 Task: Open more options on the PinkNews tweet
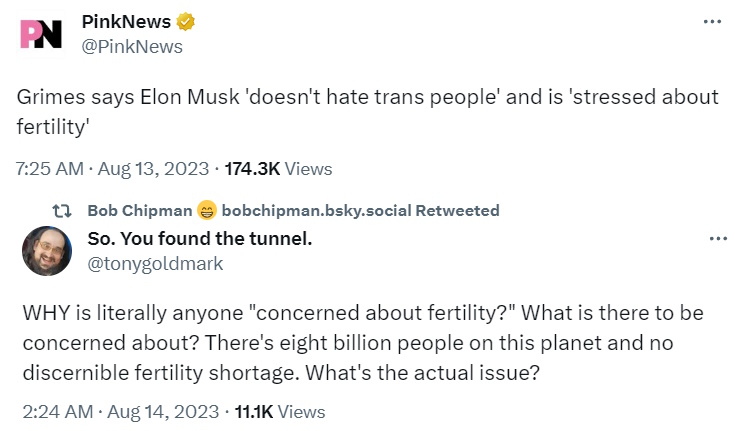click(x=711, y=22)
